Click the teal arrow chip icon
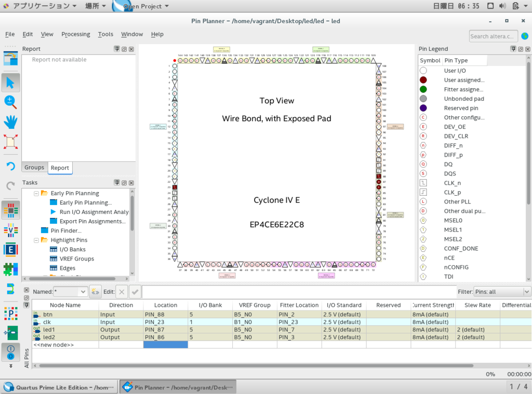The width and height of the screenshot is (532, 394). (x=10, y=333)
